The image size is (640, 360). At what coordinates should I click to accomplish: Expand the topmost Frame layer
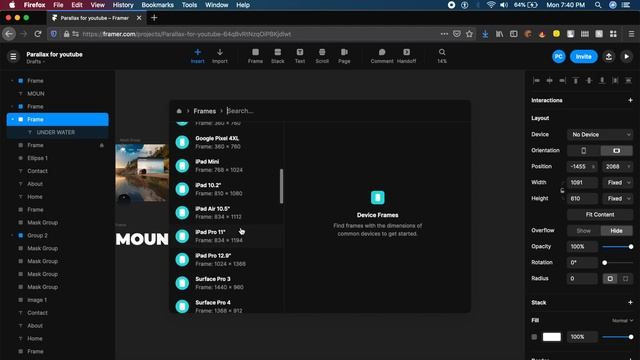[x=12, y=81]
